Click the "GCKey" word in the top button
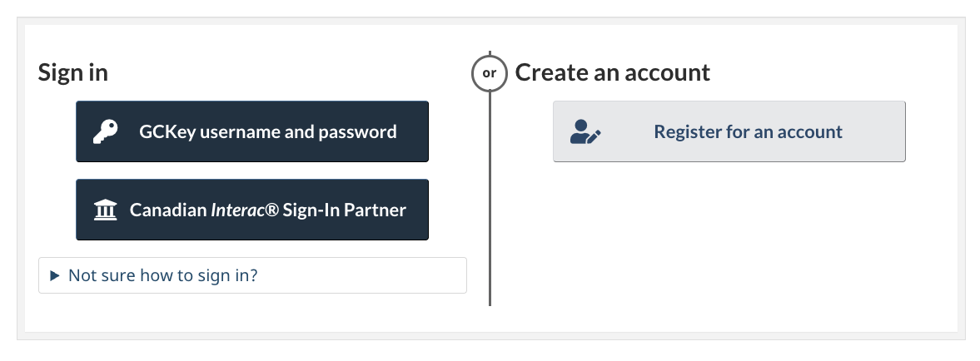Screen dimensions: 980x361 pos(165,131)
